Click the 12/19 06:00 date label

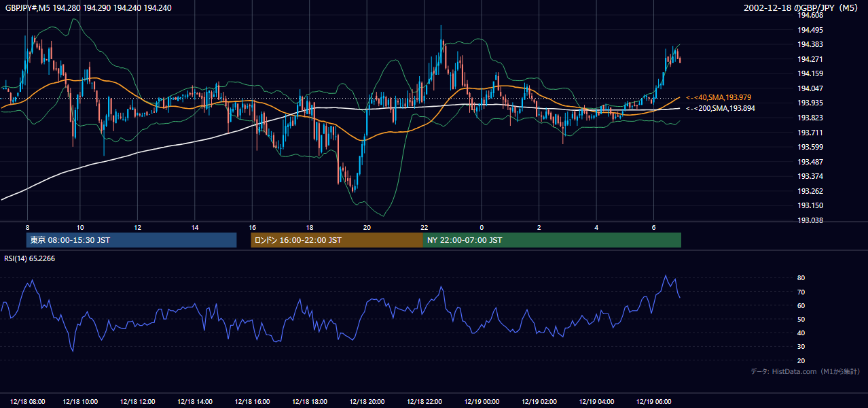[x=653, y=401]
